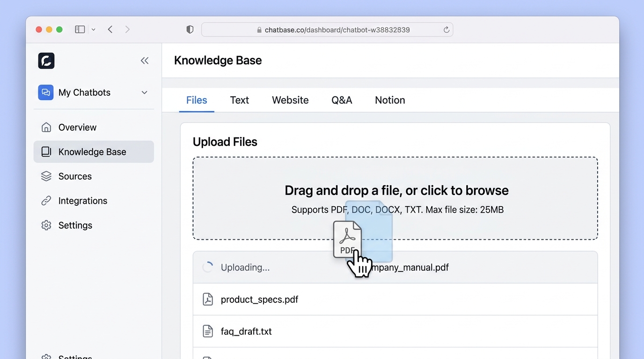Switch to the Text tab
Screen dimensions: 644x359
coord(239,100)
